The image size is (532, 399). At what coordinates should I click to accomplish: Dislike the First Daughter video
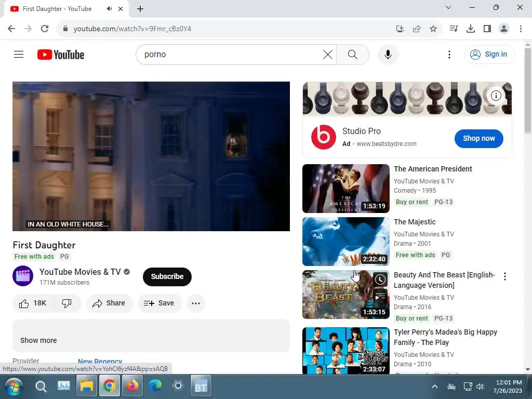tap(67, 303)
